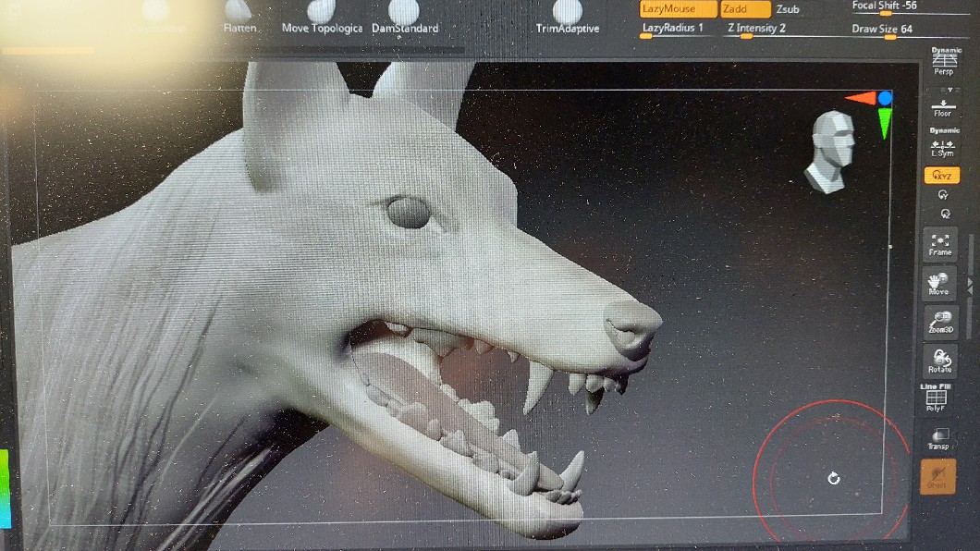Turn off Ghost transparency button
This screenshot has height=551, width=980.
click(x=938, y=476)
